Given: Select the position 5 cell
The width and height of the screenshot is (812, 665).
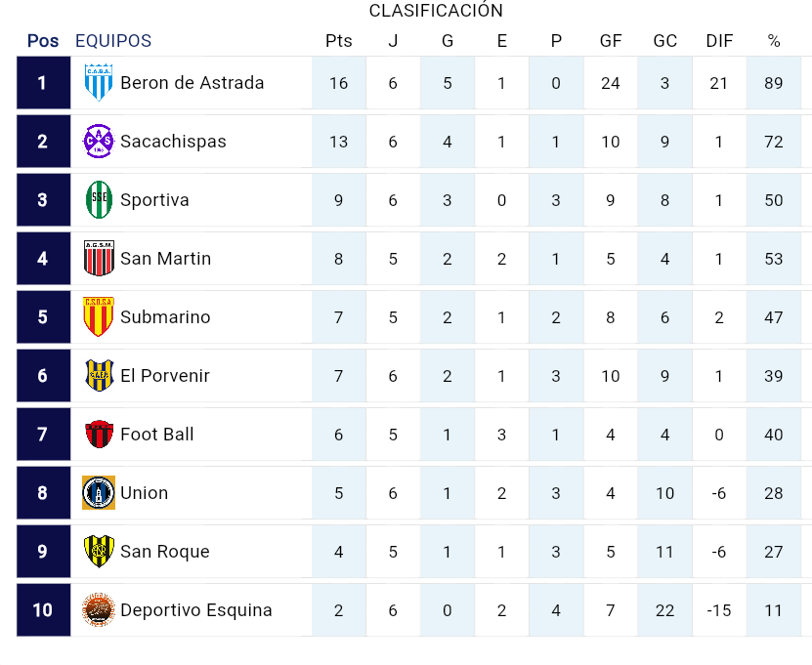Looking at the screenshot, I should tap(44, 316).
